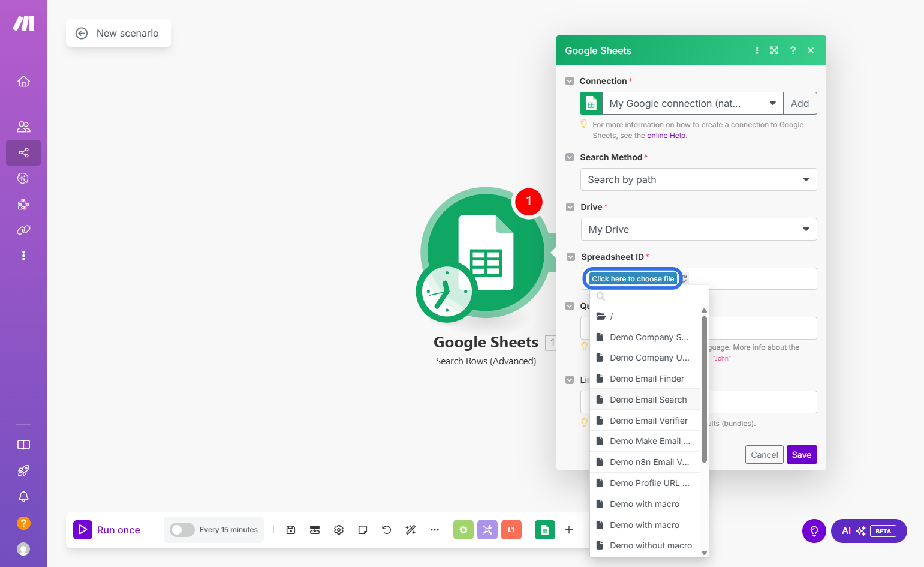The height and width of the screenshot is (567, 924).
Task: Open the online Help link
Action: click(666, 136)
